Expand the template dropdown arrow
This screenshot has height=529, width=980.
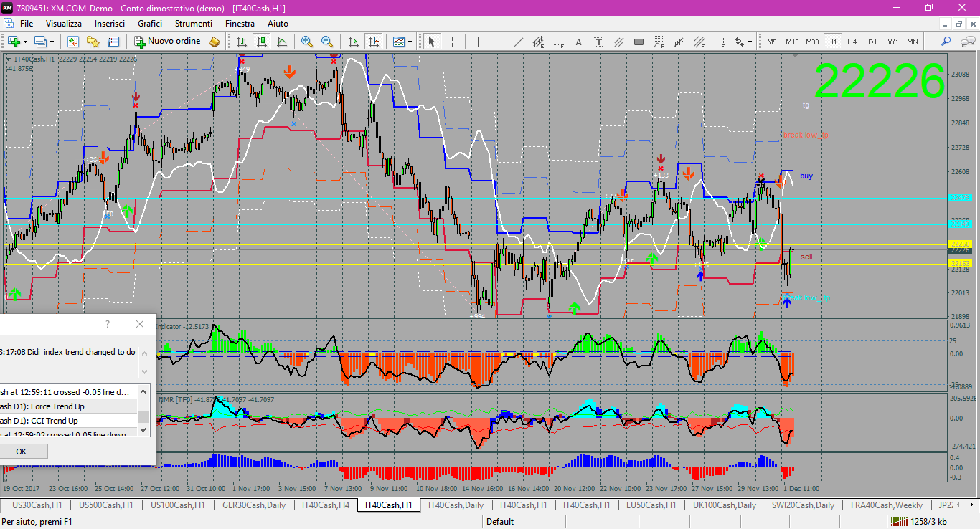pyautogui.click(x=410, y=42)
